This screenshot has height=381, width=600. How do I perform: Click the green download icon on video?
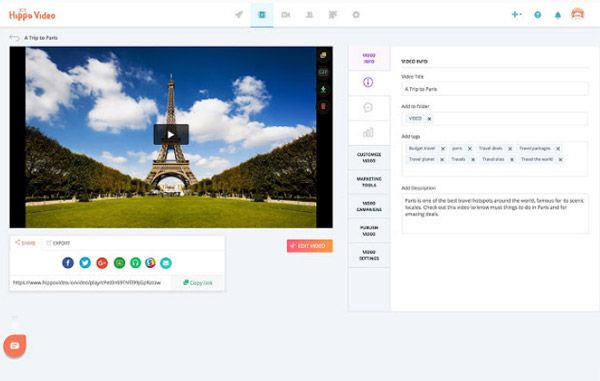[323, 89]
